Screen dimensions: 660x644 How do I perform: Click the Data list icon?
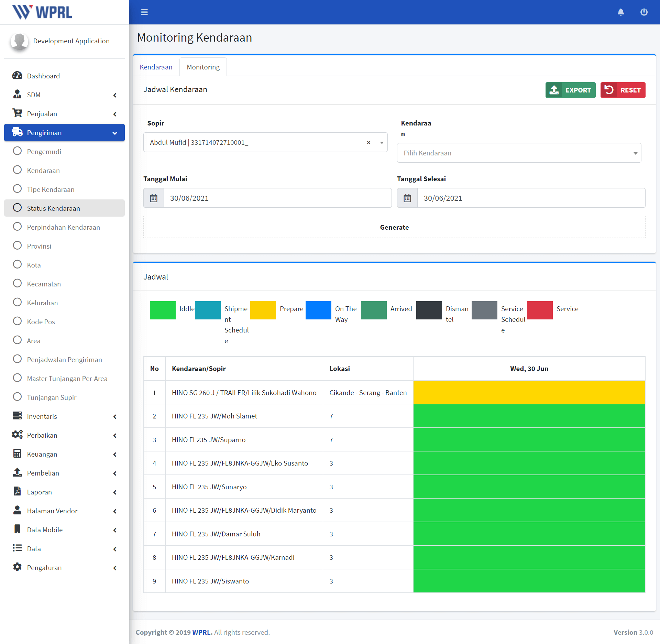click(17, 548)
